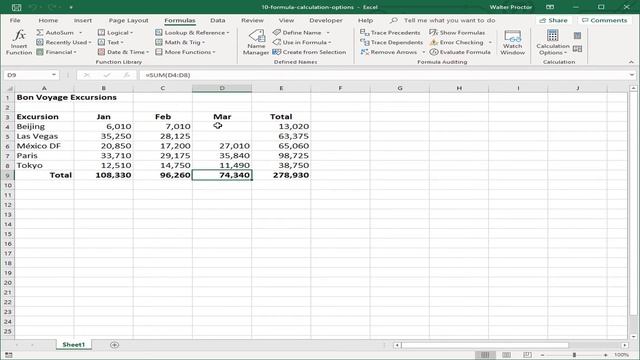Click the zoom slider handle
Viewport: 640px width, 360px height.
pos(574,355)
